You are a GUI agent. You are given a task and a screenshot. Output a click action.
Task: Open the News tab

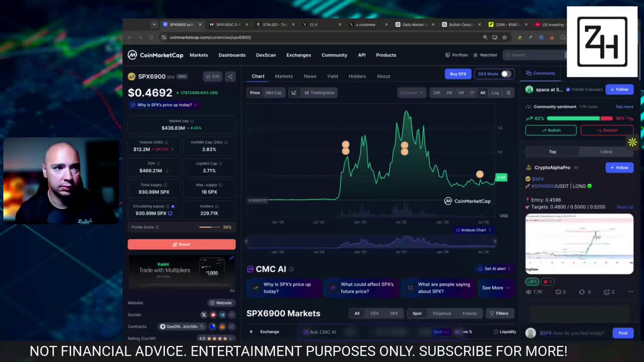[310, 76]
